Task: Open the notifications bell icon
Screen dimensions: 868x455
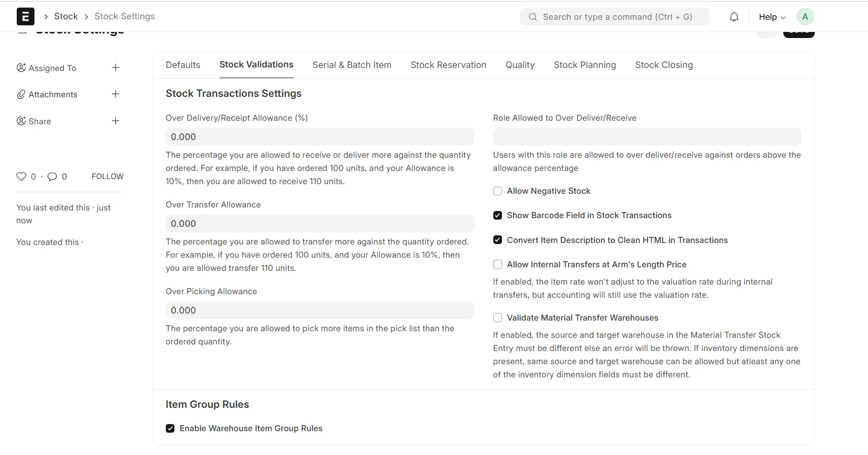Action: (734, 17)
